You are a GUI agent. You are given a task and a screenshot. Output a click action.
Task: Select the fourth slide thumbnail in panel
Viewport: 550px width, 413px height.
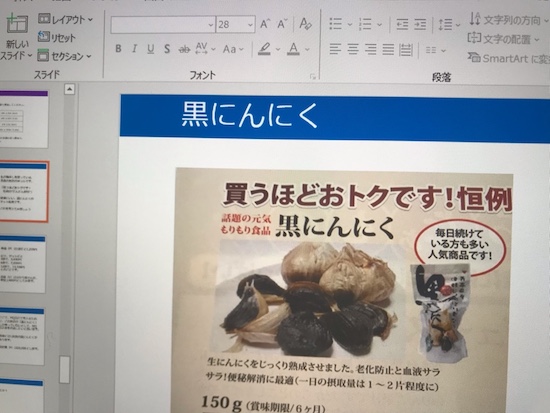click(x=22, y=337)
